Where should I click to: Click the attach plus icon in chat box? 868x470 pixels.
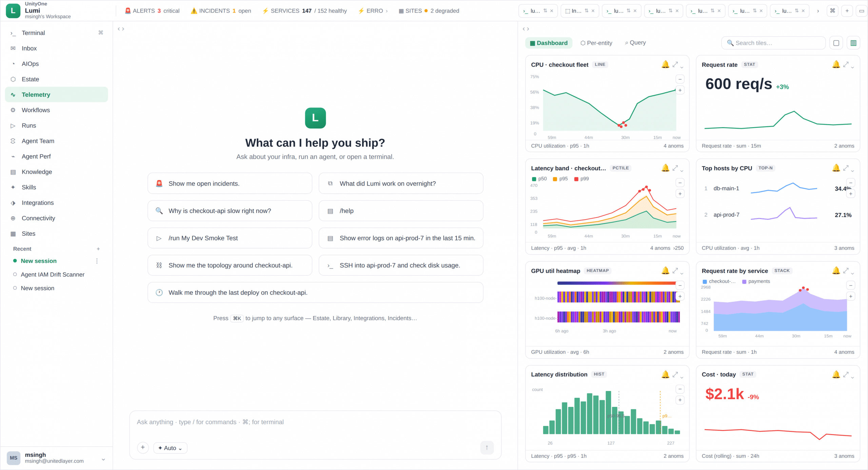coord(143,448)
